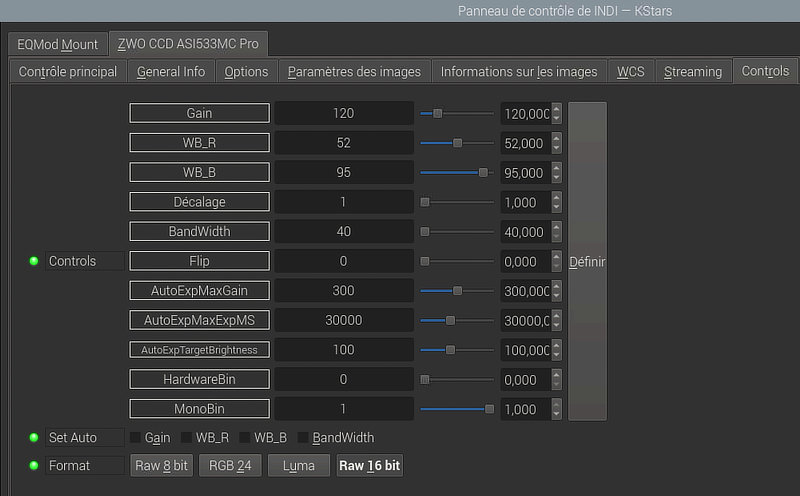Click the HardwareBin slider handle
This screenshot has height=496, width=800.
[x=424, y=379]
